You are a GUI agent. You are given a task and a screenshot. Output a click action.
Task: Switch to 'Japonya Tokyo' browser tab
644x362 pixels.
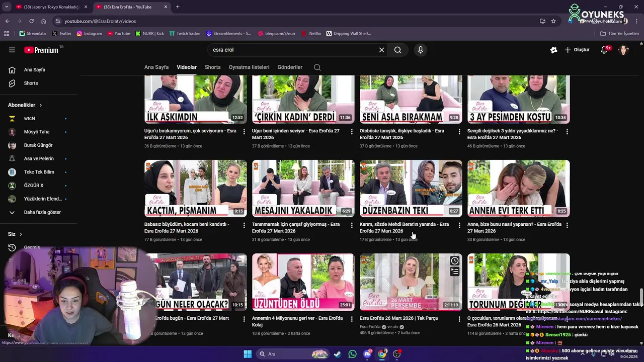click(52, 7)
